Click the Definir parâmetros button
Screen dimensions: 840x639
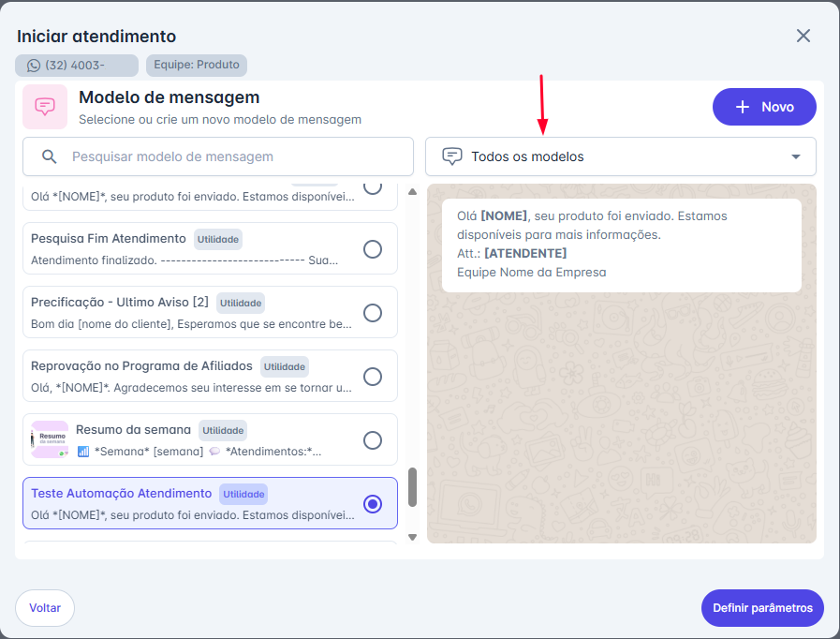coord(762,608)
